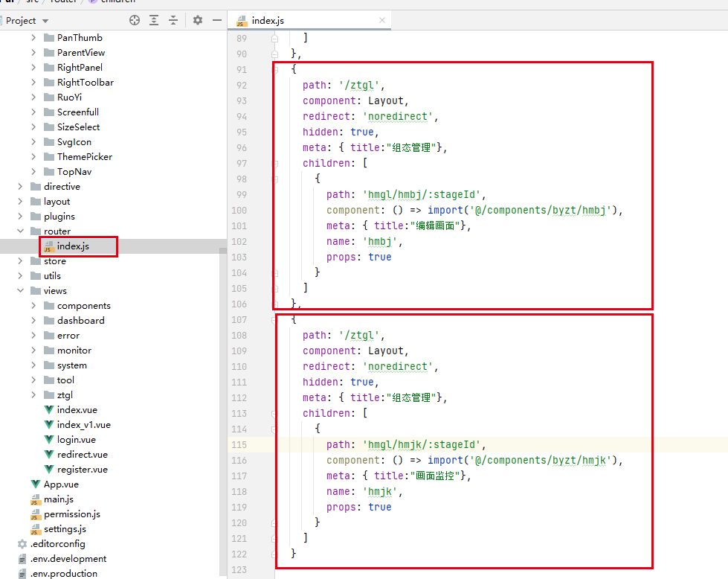Select index.js under router folder
Screen dimensions: 728x579
[x=73, y=246]
